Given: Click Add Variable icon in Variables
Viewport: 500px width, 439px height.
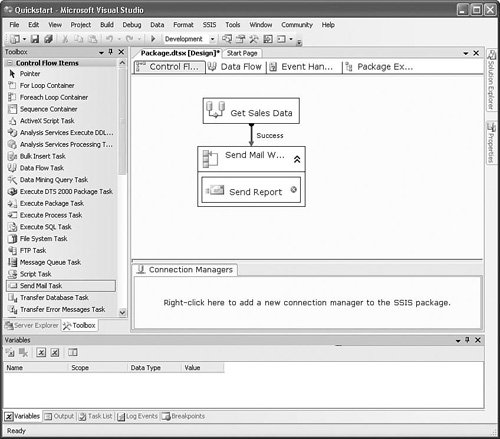Looking at the screenshot, I should tap(10, 352).
